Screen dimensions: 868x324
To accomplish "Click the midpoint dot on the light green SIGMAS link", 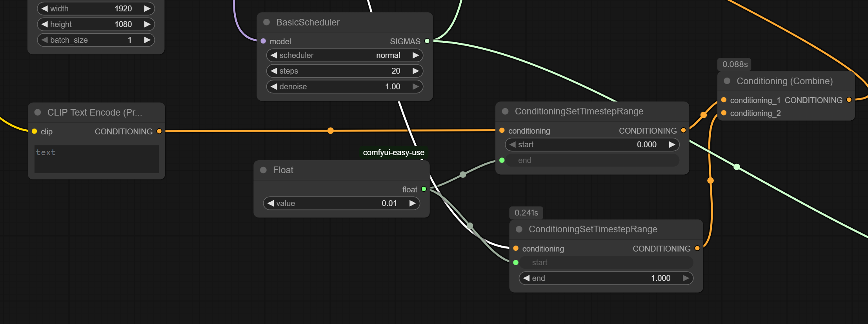I will click(737, 167).
